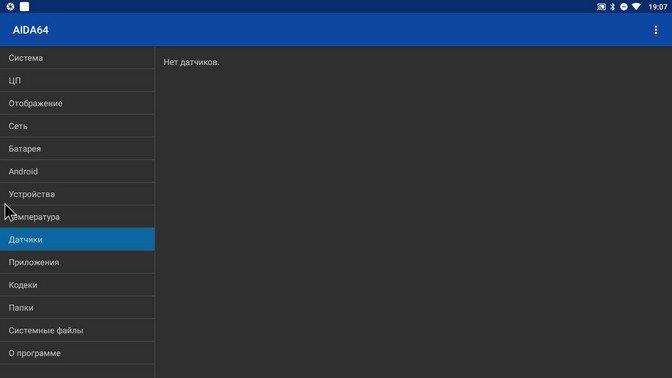Screen dimensions: 672x378
Task: Open Системные файлы category
Action: 77,330
